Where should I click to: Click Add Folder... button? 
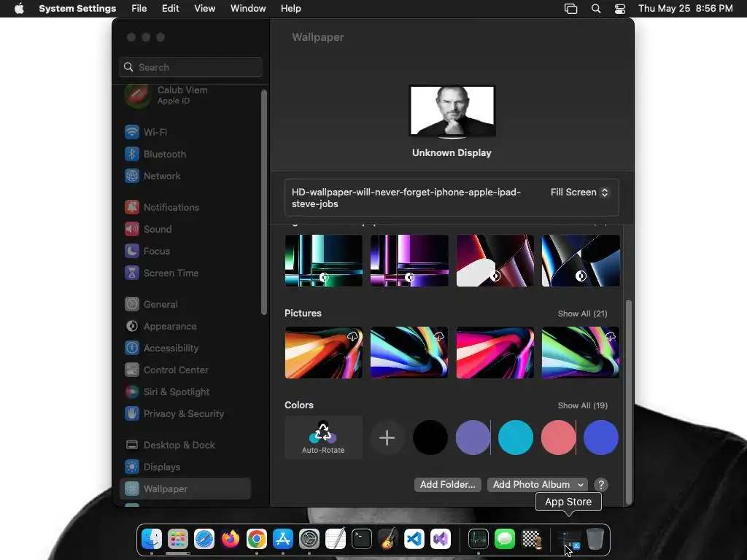click(x=447, y=485)
